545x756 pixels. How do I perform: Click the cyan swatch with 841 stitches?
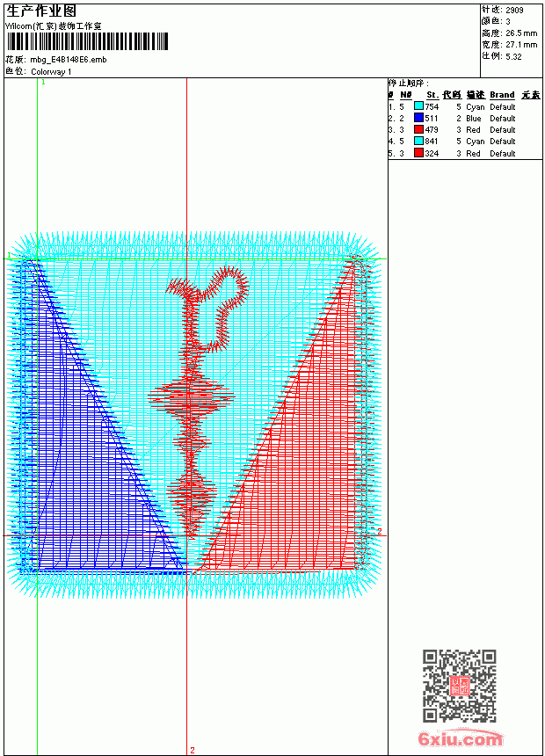click(x=418, y=141)
